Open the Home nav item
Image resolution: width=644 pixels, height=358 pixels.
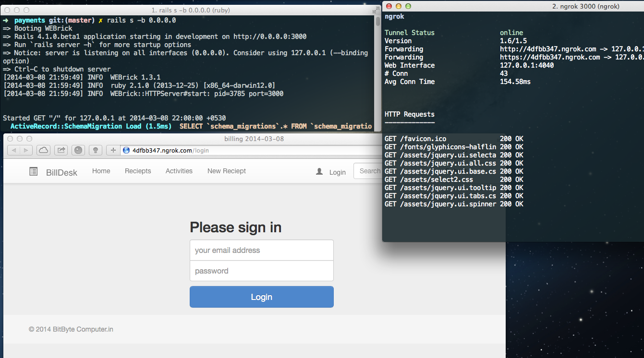coord(101,171)
